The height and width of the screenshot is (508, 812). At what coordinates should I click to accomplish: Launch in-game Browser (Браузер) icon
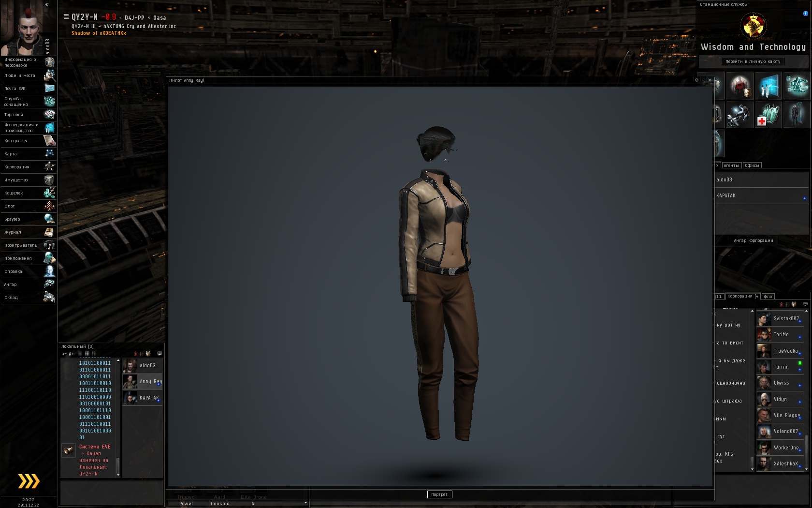(49, 219)
